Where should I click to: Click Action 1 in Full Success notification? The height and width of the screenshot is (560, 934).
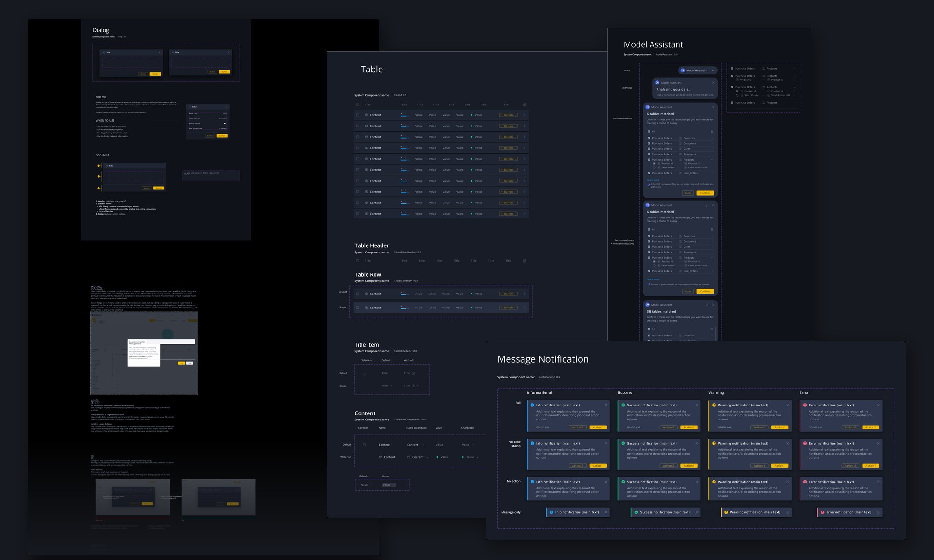[x=688, y=427]
